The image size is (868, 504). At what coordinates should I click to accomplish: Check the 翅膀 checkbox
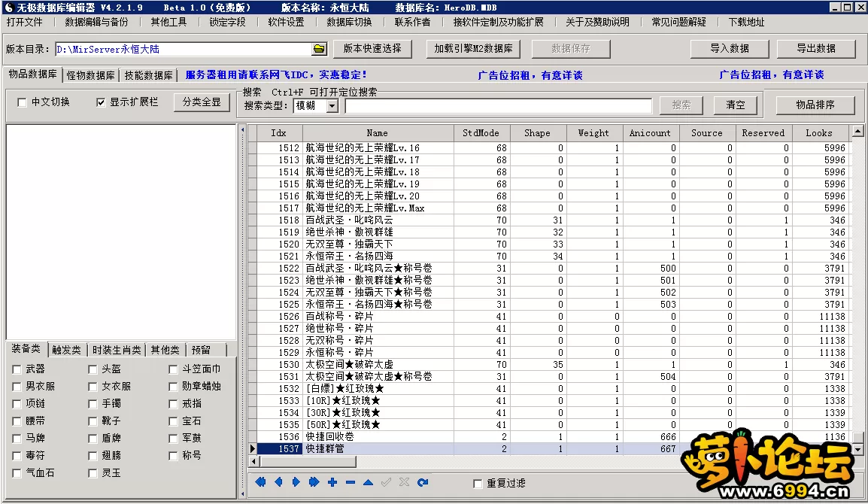93,456
